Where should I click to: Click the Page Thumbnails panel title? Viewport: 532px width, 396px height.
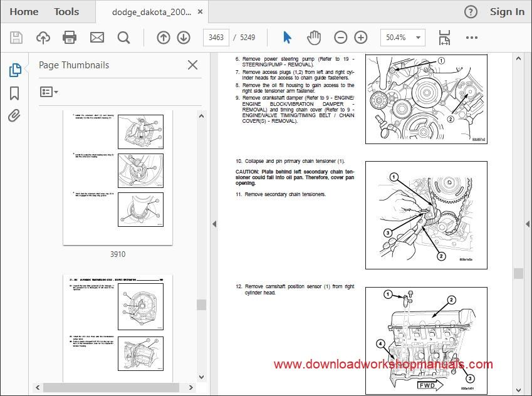click(x=74, y=65)
